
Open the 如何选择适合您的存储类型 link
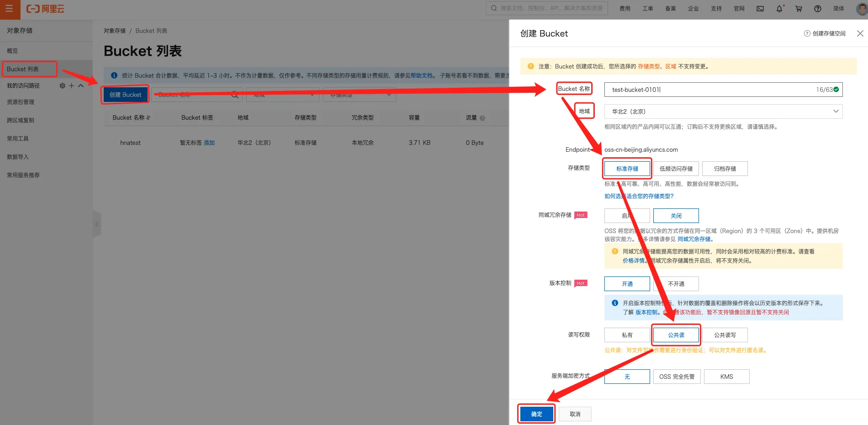(639, 196)
